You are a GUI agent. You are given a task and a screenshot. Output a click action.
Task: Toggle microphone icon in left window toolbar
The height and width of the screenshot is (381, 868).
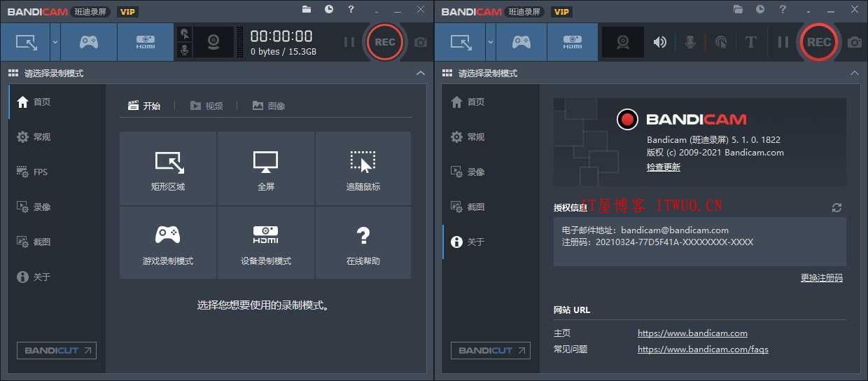click(x=184, y=50)
